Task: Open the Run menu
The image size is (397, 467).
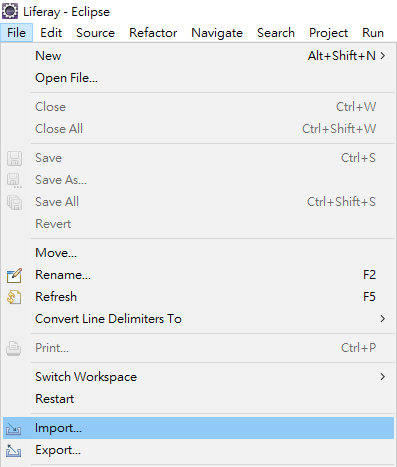Action: tap(373, 33)
